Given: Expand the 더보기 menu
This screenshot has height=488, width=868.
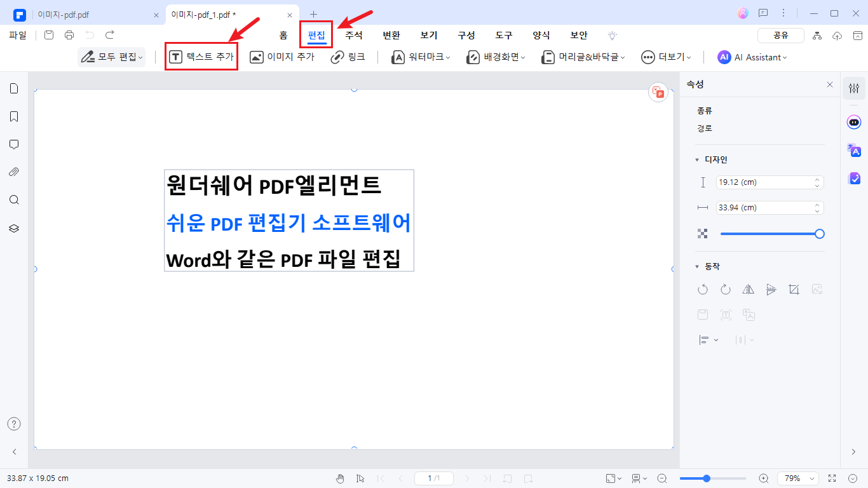Looking at the screenshot, I should (x=666, y=57).
